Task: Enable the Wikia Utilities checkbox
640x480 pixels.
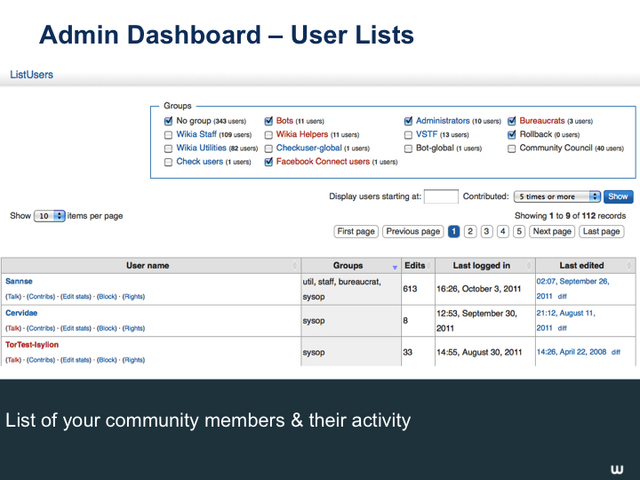Action: pos(168,149)
